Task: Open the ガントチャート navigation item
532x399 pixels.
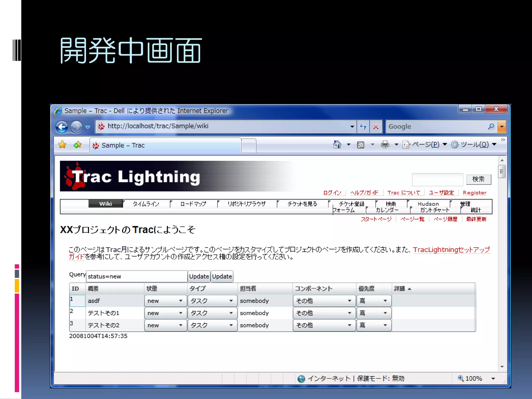Action: pyautogui.click(x=435, y=210)
